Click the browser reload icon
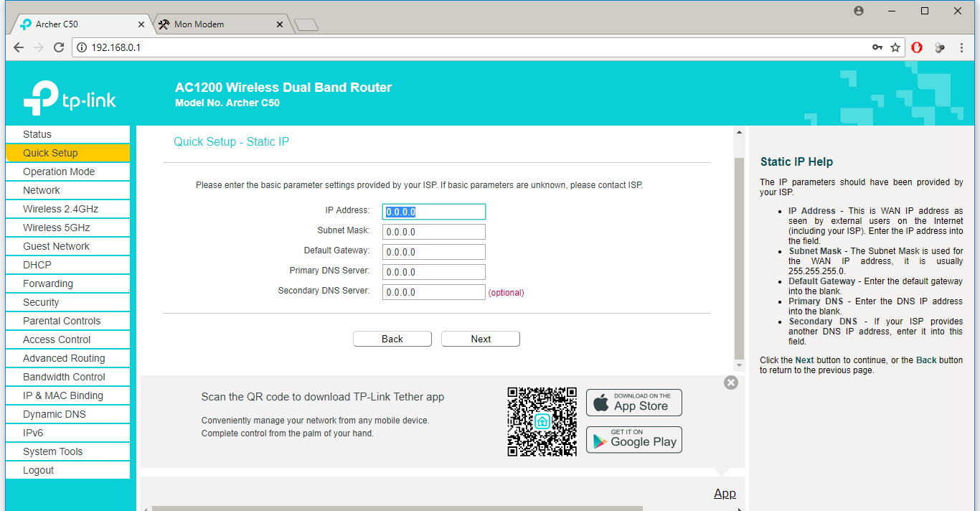This screenshot has height=511, width=980. click(x=59, y=47)
